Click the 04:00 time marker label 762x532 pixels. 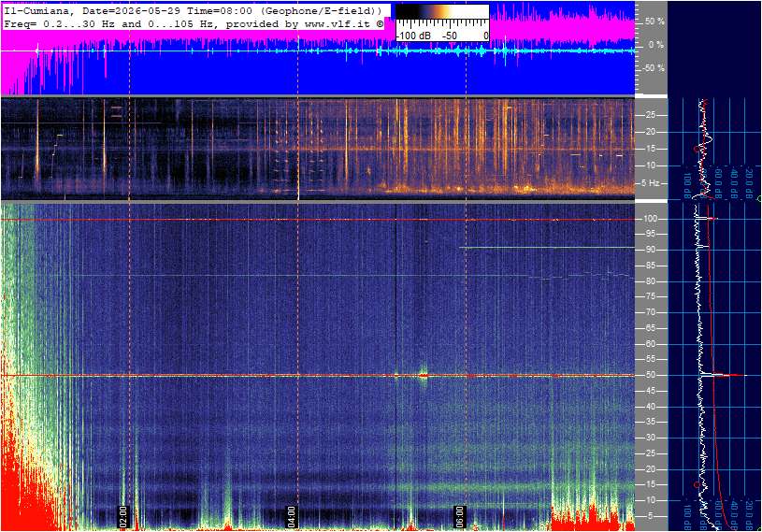[291, 516]
